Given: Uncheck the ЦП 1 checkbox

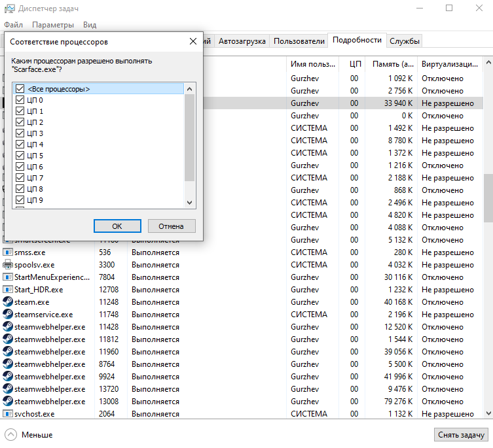Looking at the screenshot, I should [20, 111].
